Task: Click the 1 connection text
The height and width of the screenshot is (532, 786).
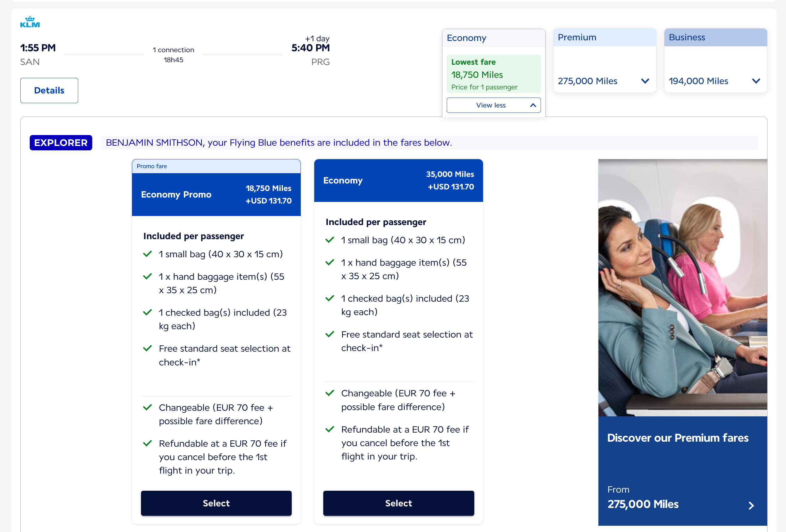Action: tap(173, 50)
